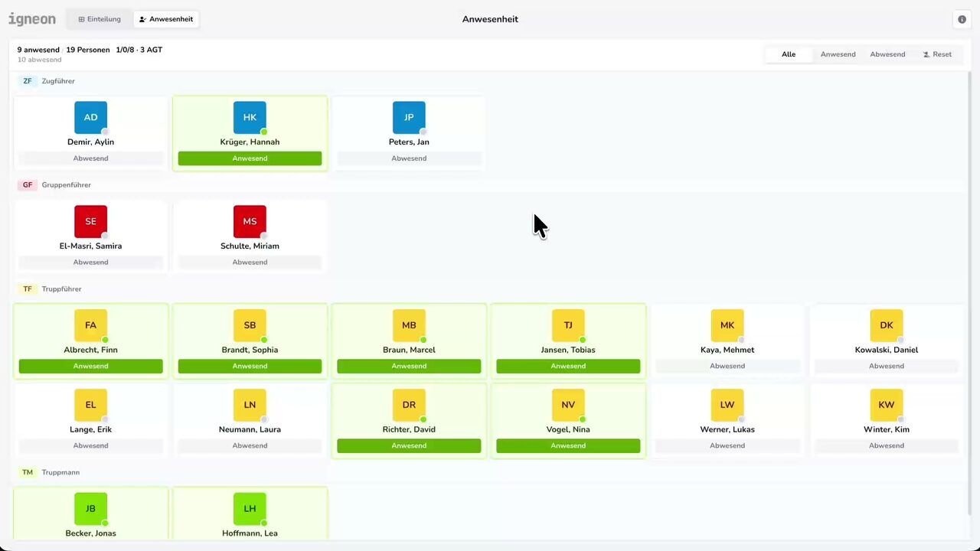The image size is (980, 551).
Task: Toggle Samira El-Masri's Abwesend status
Action: point(91,262)
